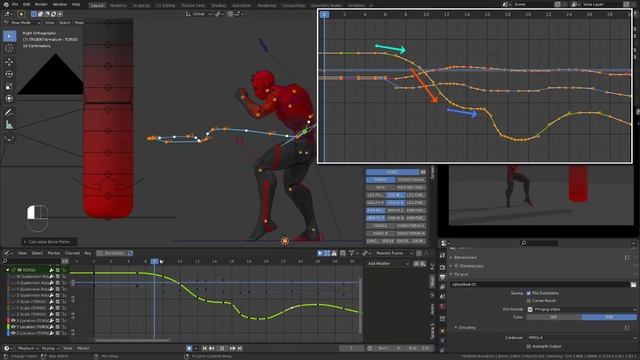Click the wrench modifier icon on TORSO channel
The image size is (640, 360).
click(x=51, y=270)
